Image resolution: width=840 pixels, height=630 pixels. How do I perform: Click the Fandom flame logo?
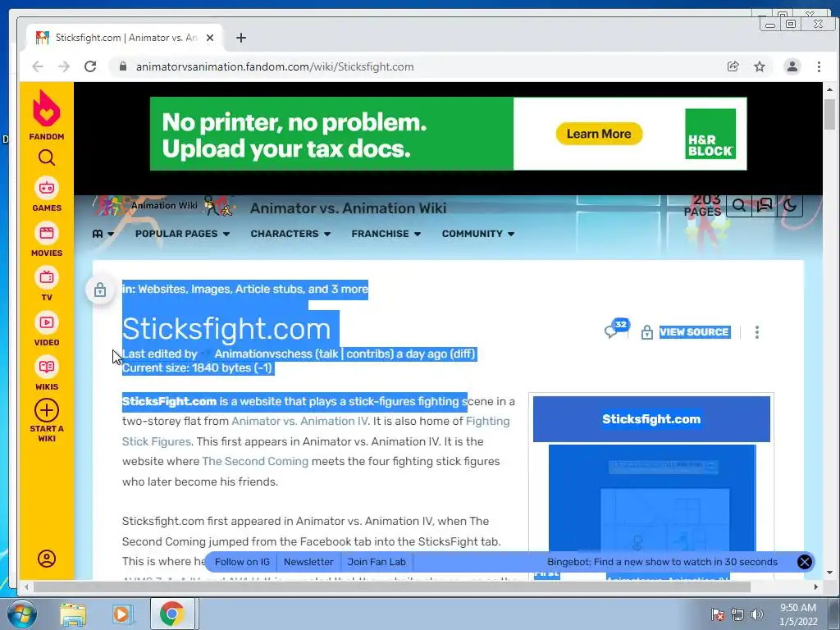pyautogui.click(x=47, y=108)
